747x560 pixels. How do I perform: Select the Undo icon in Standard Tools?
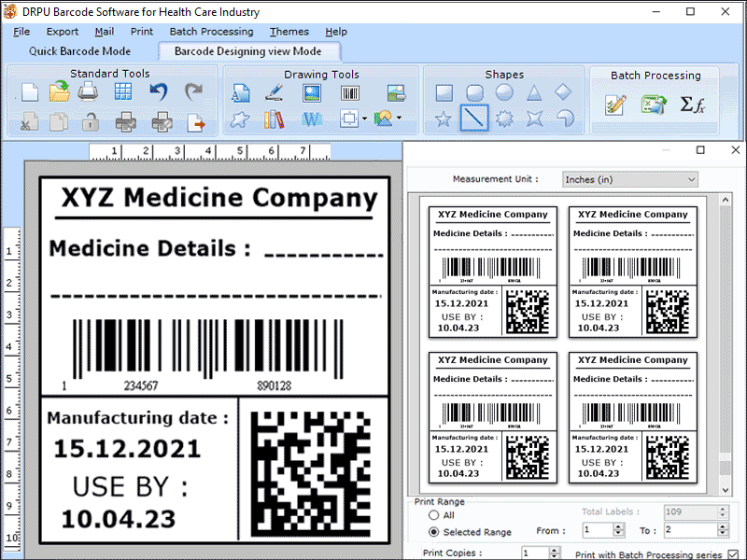158,90
